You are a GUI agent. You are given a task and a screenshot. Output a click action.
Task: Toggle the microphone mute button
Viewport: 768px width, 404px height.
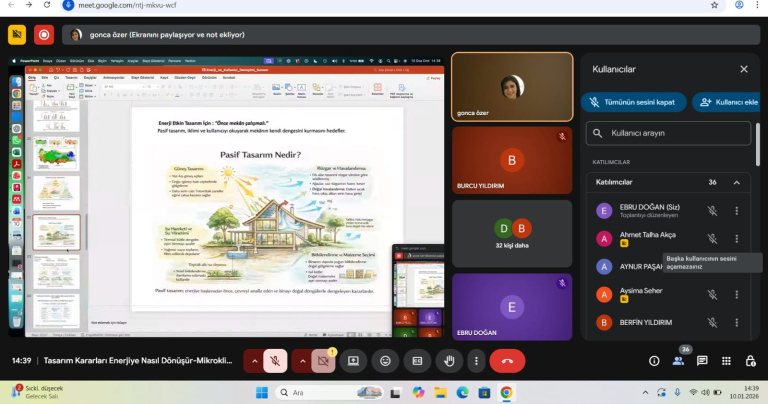point(276,361)
